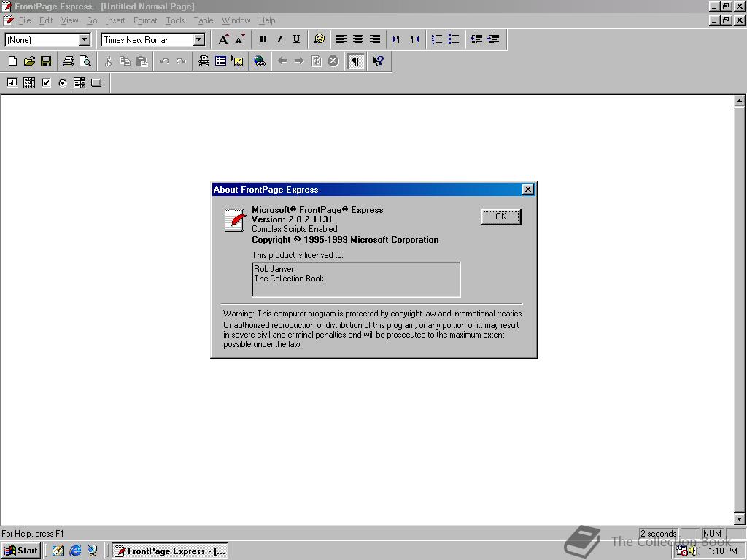This screenshot has width=747, height=560.
Task: Apply bulleted list formatting
Action: [x=454, y=39]
